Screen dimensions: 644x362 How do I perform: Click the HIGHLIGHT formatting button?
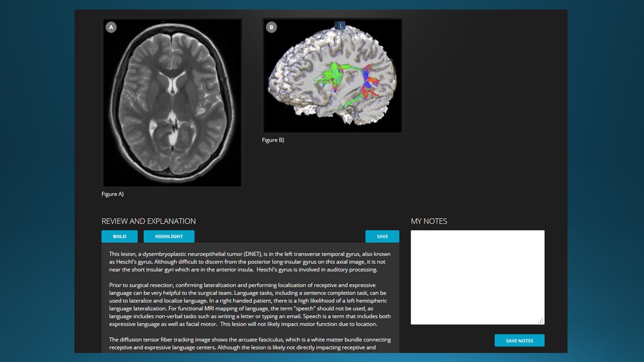point(169,236)
